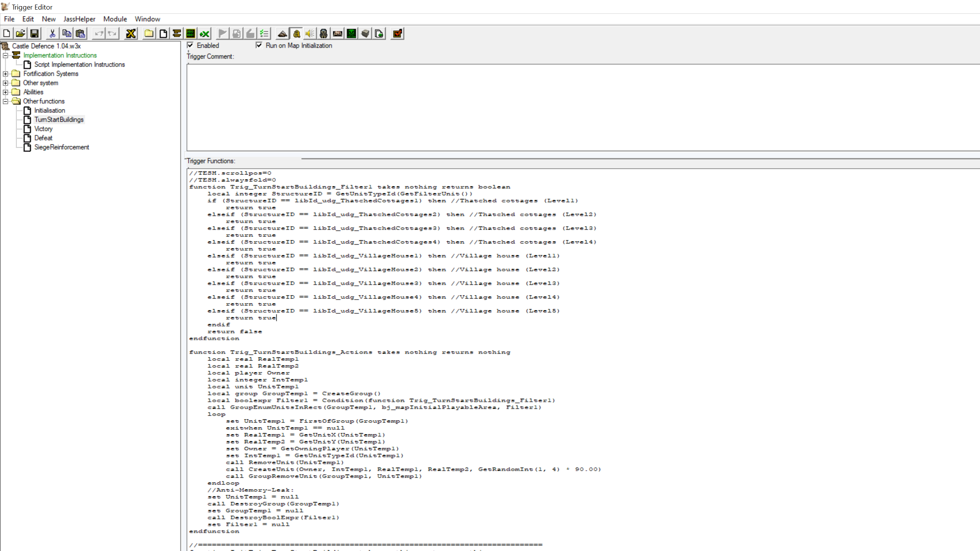This screenshot has width=980, height=551.
Task: Click the Save map floppy disk icon
Action: point(34,34)
